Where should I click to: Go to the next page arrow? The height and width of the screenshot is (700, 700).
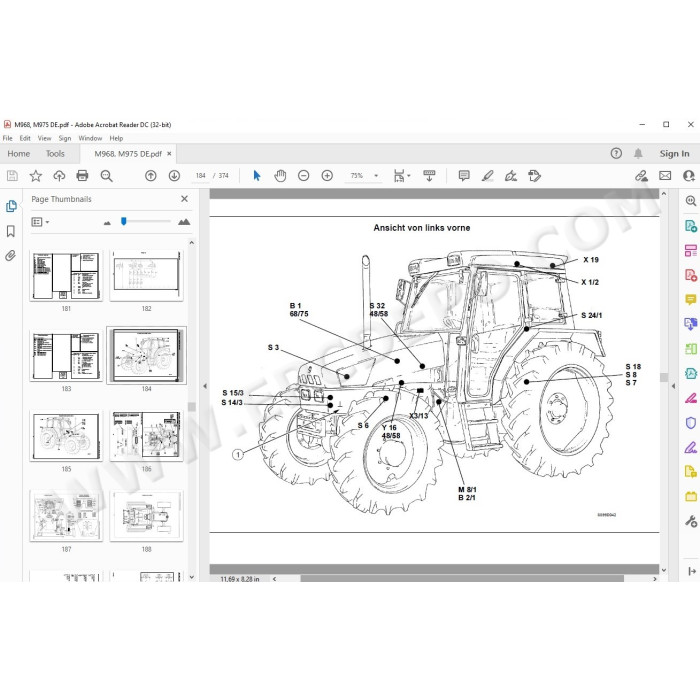coord(174,176)
